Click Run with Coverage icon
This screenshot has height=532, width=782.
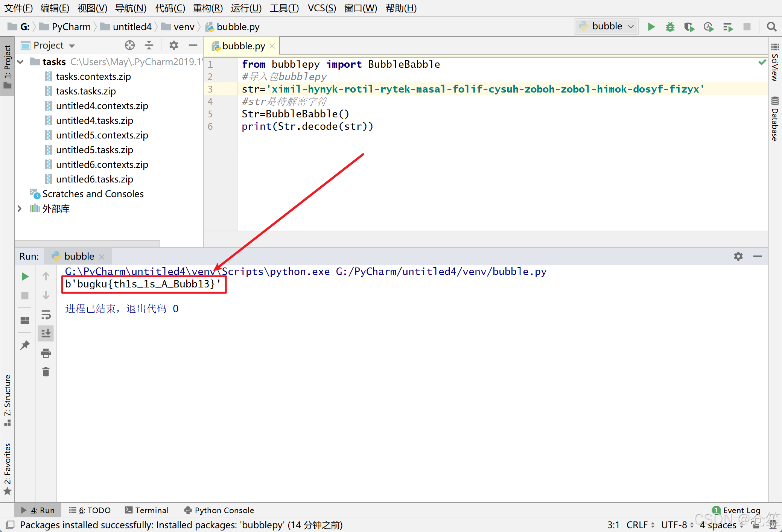click(x=689, y=27)
